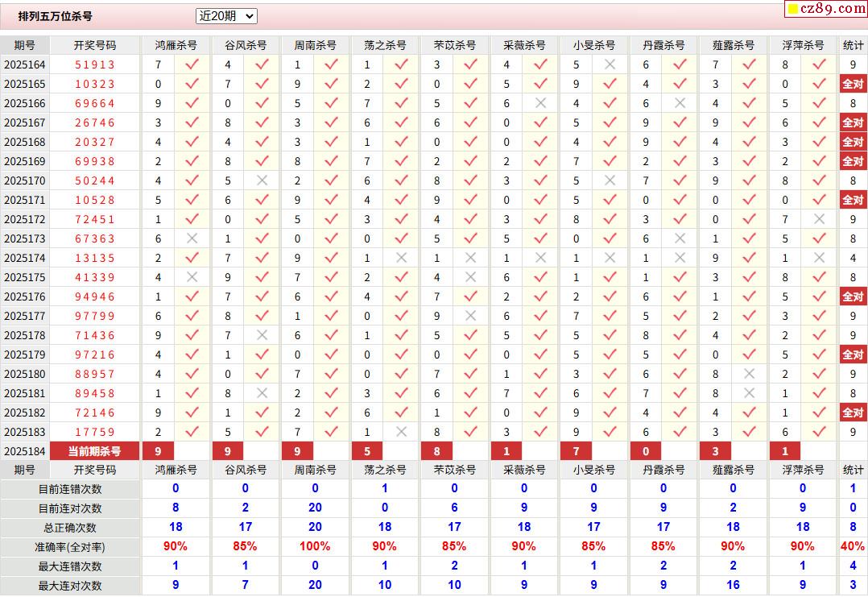Screen dimensions: 868x597
Task: Click the 周南杀号 header in the upper header row
Action: click(x=315, y=45)
